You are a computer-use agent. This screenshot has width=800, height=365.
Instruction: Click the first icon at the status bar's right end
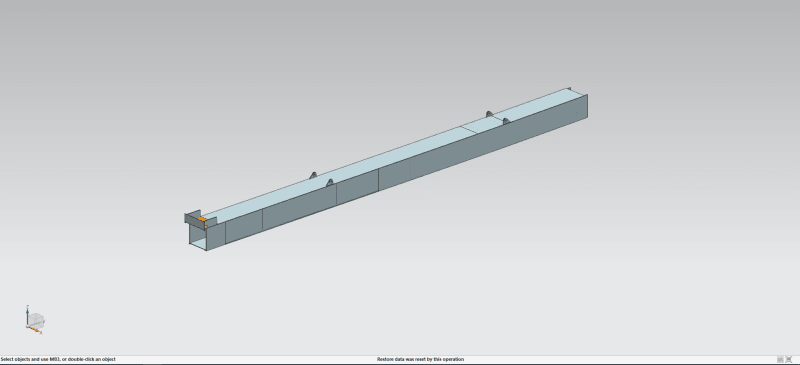(780, 359)
